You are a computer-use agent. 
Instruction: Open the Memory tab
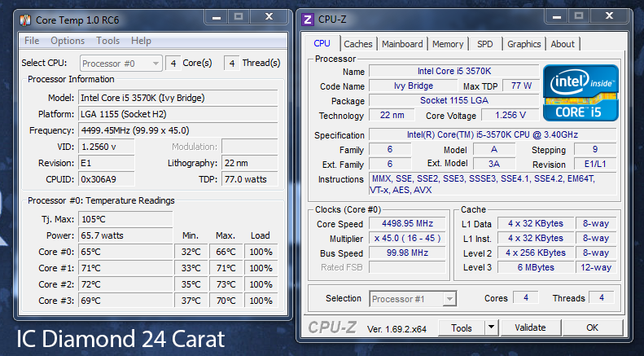point(448,44)
